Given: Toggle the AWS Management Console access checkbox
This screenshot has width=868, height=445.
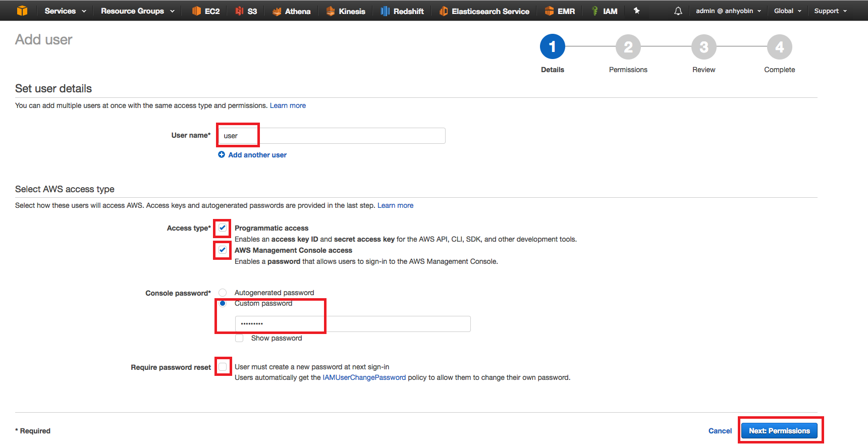Looking at the screenshot, I should coord(223,250).
